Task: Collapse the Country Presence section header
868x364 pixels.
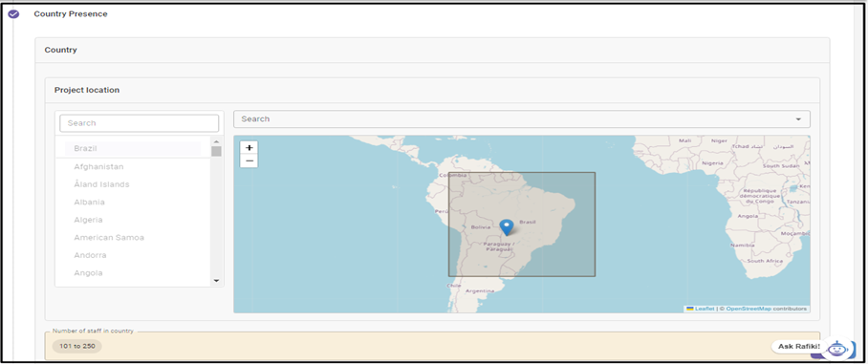Action: (x=71, y=13)
